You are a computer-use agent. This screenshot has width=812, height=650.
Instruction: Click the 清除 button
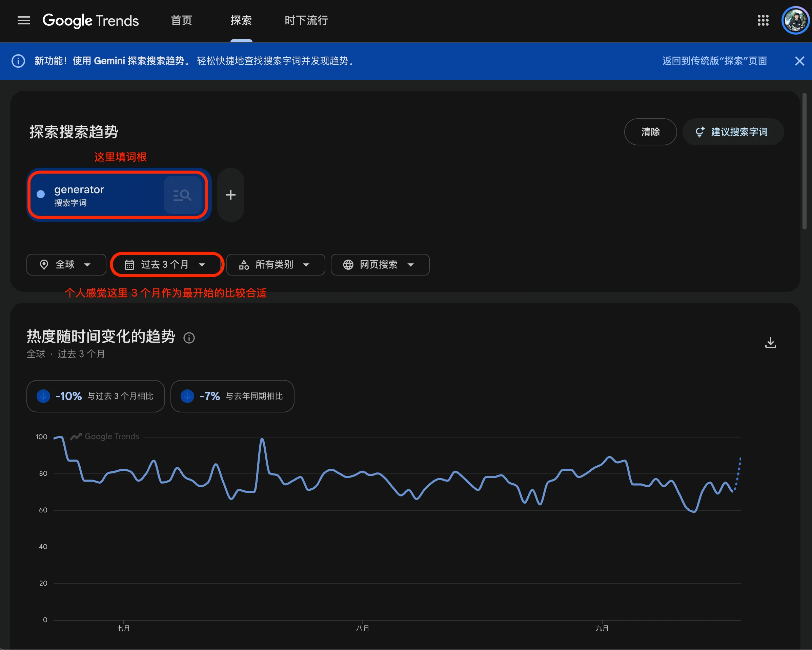(x=650, y=132)
